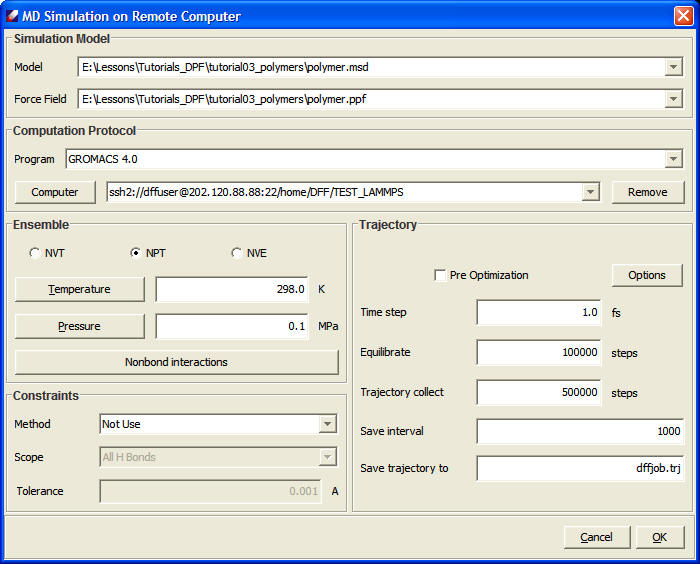700x564 pixels.
Task: Open trajectory Options
Action: [x=647, y=275]
